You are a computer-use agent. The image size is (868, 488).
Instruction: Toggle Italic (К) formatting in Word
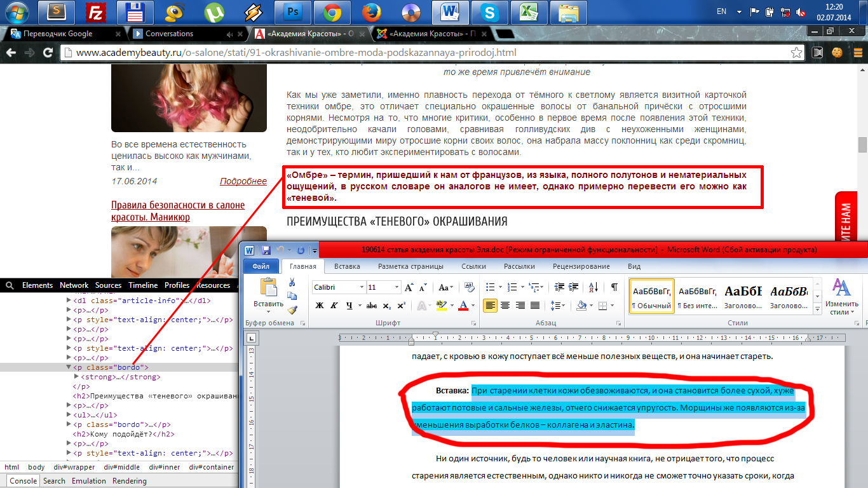[333, 306]
